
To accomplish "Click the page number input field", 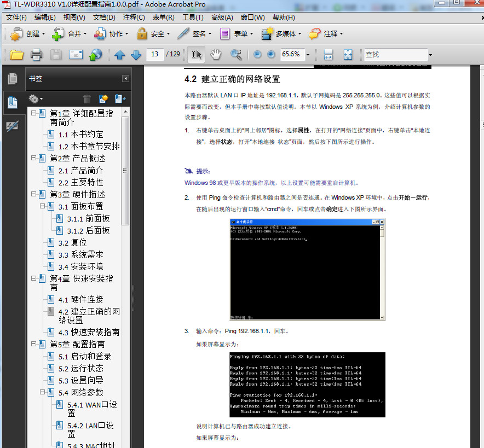I will pos(154,55).
